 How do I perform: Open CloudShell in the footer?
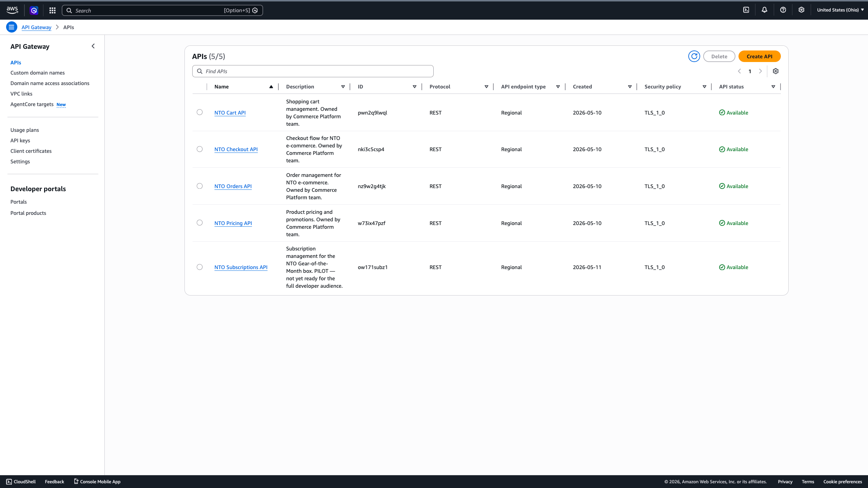tap(21, 482)
